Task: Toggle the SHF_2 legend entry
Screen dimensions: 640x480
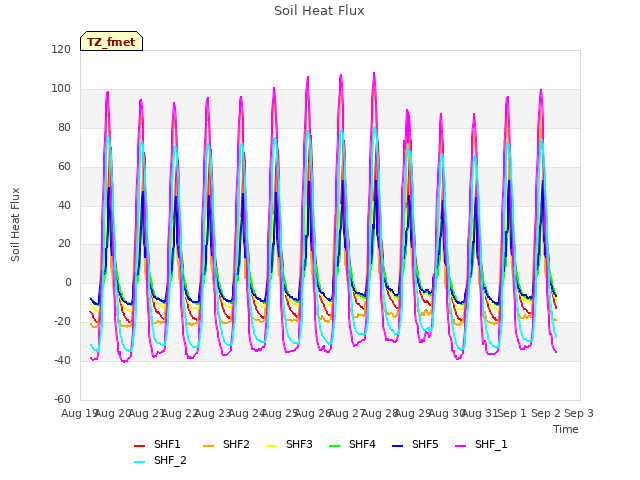Action: (x=160, y=460)
